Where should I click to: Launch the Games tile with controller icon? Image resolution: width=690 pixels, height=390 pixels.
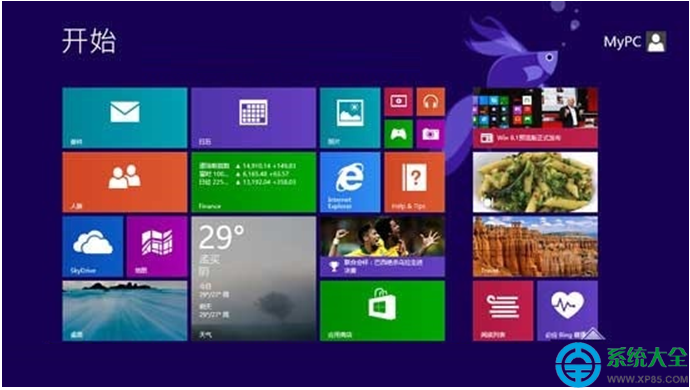[x=399, y=134]
